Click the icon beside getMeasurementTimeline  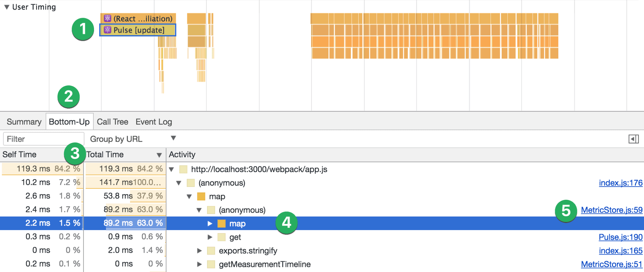tap(211, 264)
